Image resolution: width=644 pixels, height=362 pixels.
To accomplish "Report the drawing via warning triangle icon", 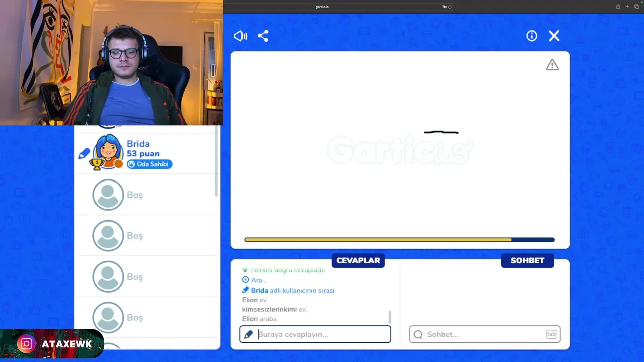I will pyautogui.click(x=552, y=65).
